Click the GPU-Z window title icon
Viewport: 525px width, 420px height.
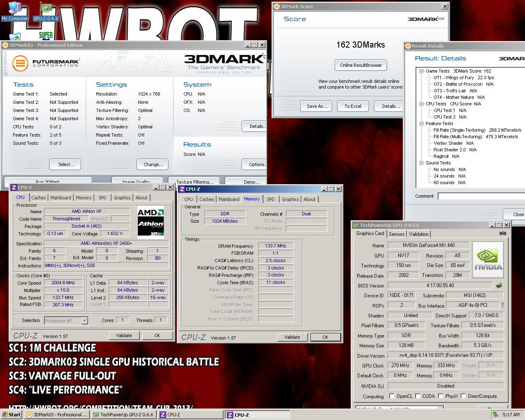tap(356, 225)
